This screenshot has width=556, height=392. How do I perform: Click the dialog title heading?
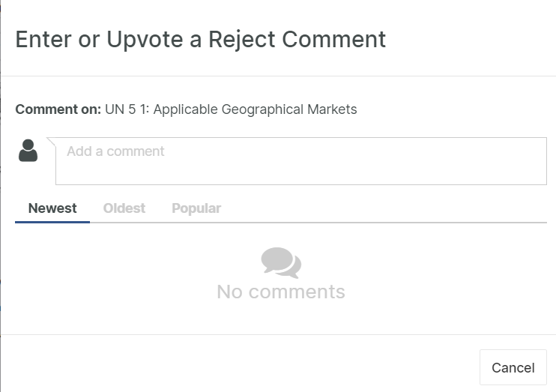pos(201,39)
